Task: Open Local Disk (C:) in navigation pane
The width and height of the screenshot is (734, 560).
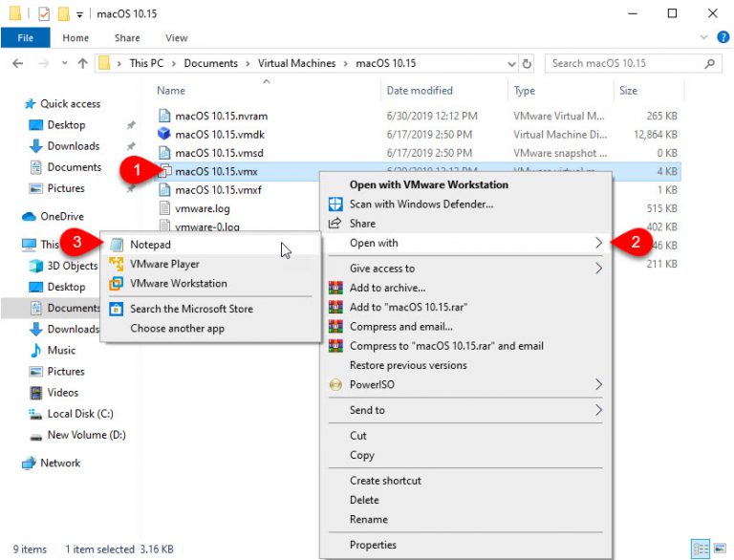Action: (80, 414)
